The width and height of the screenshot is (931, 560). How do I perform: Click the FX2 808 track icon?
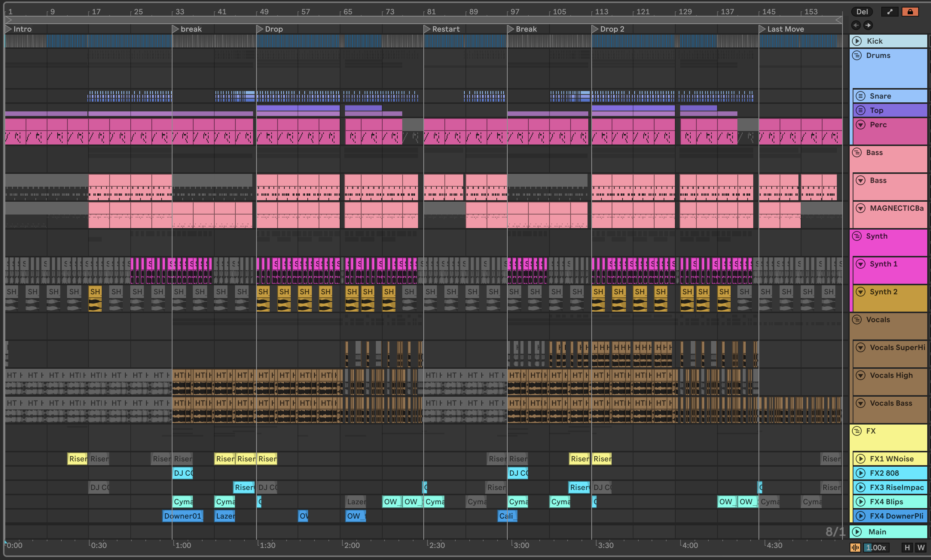[861, 473]
